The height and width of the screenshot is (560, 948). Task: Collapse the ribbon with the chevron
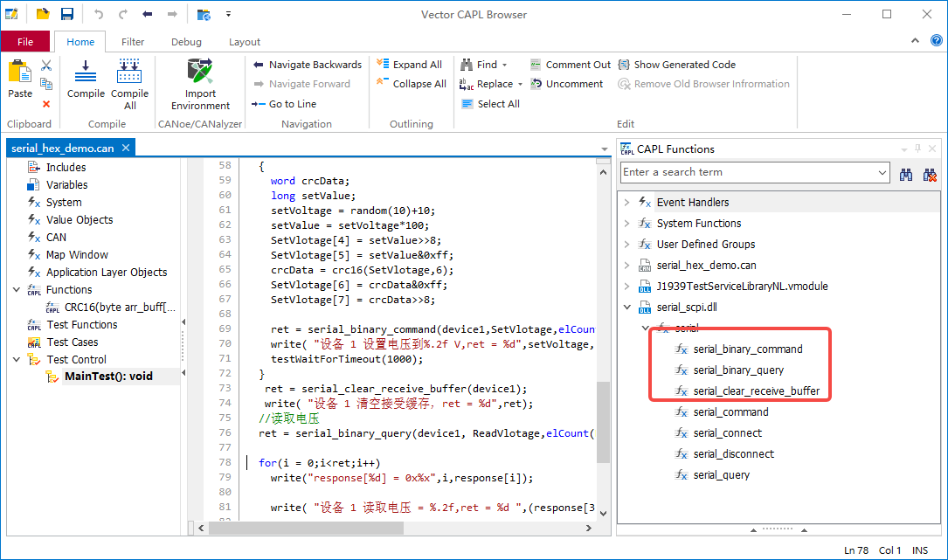(x=916, y=40)
